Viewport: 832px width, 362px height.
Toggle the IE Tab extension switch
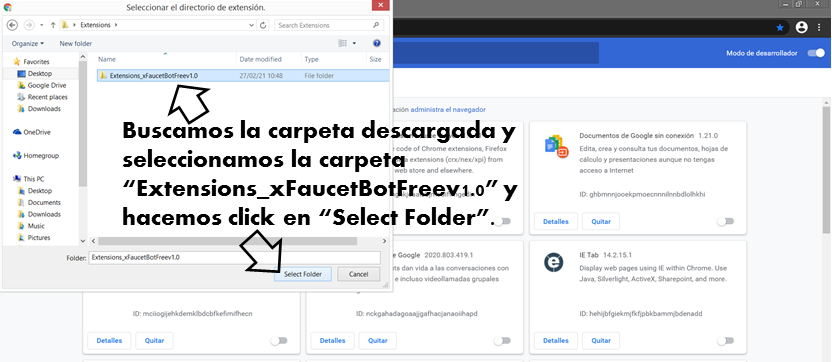pyautogui.click(x=725, y=340)
